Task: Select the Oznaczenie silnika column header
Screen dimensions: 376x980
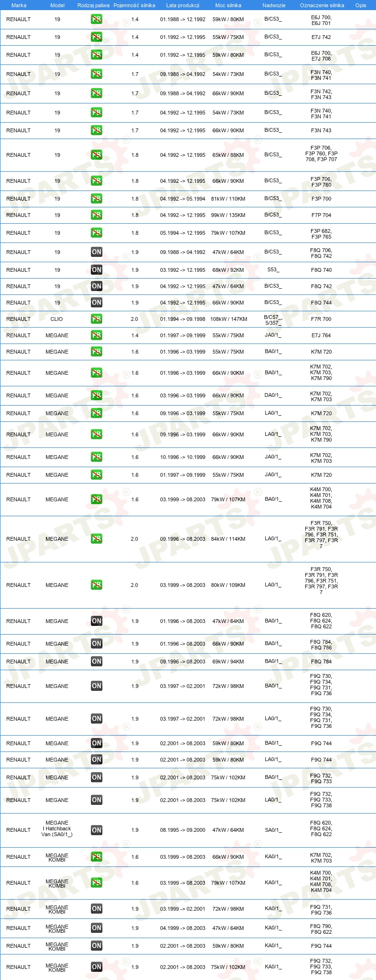Action: click(x=322, y=5)
